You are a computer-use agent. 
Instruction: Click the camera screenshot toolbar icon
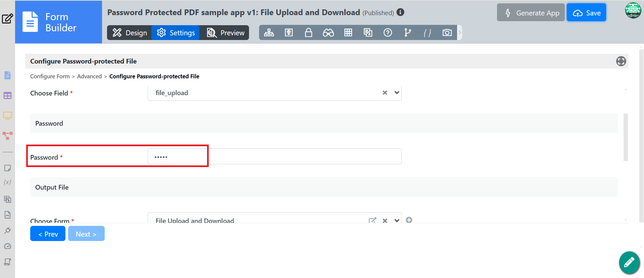coord(447,33)
